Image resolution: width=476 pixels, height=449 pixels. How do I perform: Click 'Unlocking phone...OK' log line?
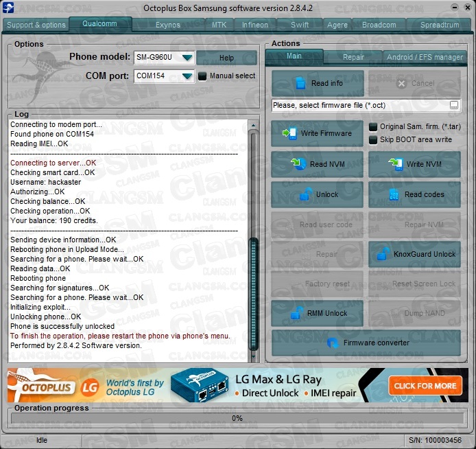click(x=46, y=316)
